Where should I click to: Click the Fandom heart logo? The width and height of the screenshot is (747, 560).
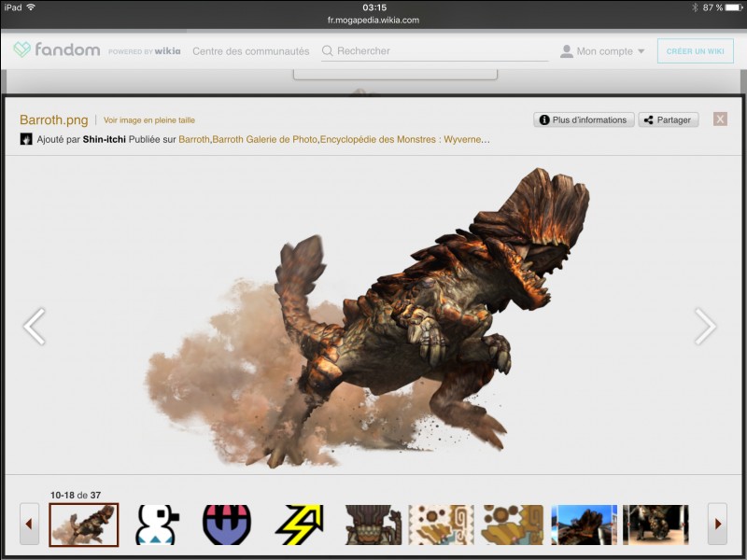(21, 49)
